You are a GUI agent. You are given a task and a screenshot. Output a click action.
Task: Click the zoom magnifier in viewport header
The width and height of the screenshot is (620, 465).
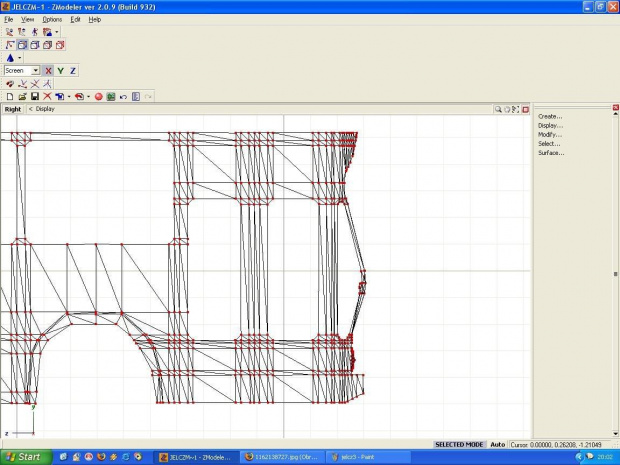[498, 109]
